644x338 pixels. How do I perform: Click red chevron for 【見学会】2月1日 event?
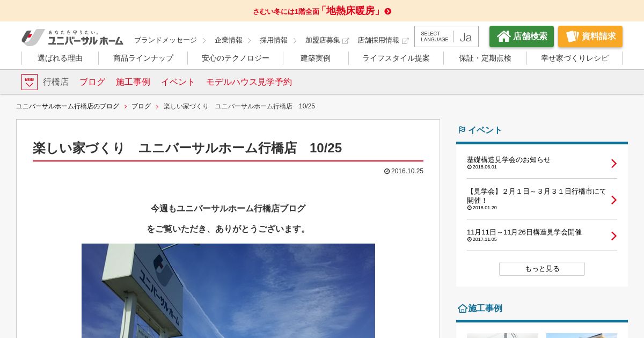pyautogui.click(x=614, y=200)
